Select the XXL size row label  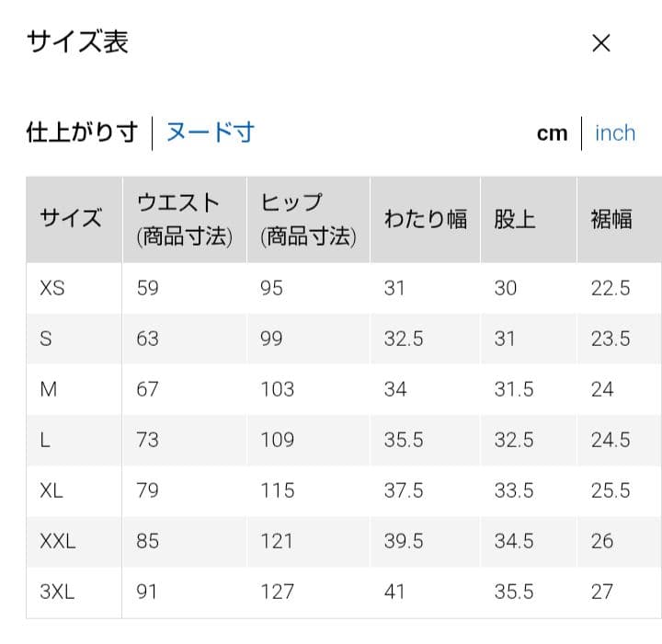tap(58, 541)
